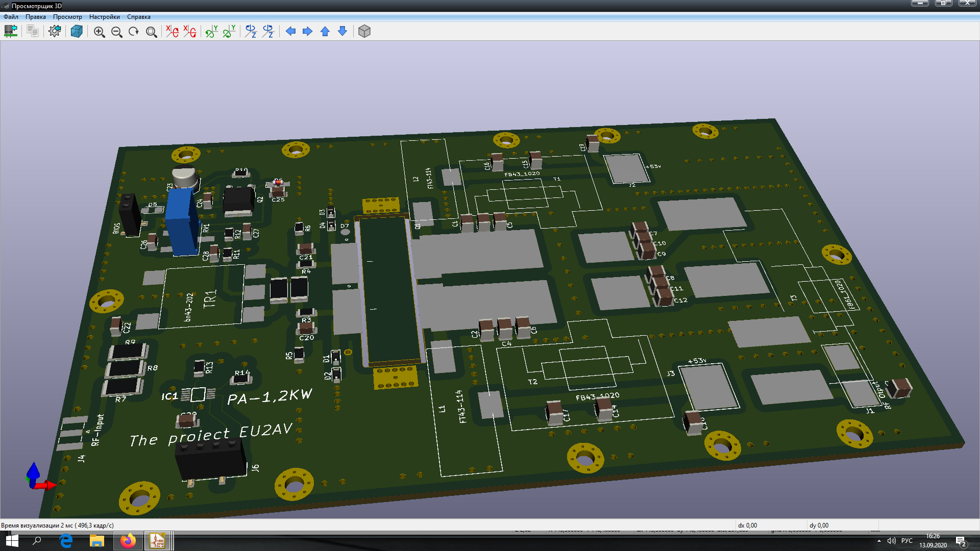The width and height of the screenshot is (980, 551).
Task: Click the zoom out magnifier
Action: click(x=116, y=32)
